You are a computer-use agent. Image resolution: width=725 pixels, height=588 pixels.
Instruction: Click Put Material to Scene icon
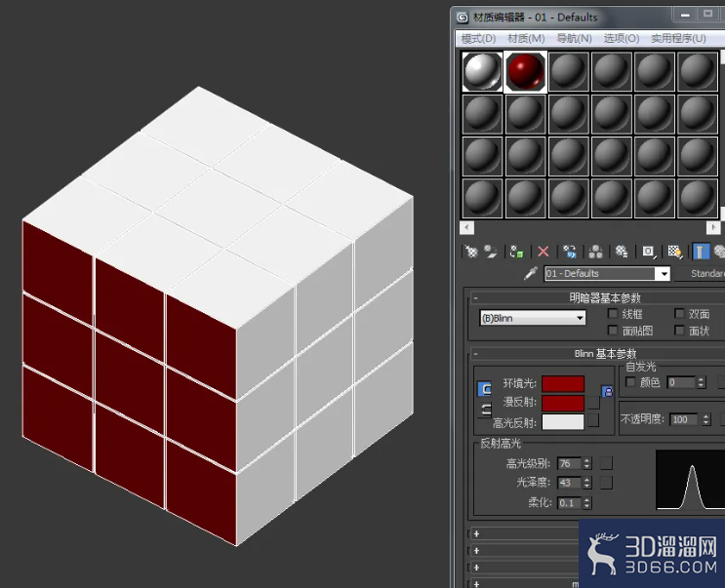coord(490,252)
